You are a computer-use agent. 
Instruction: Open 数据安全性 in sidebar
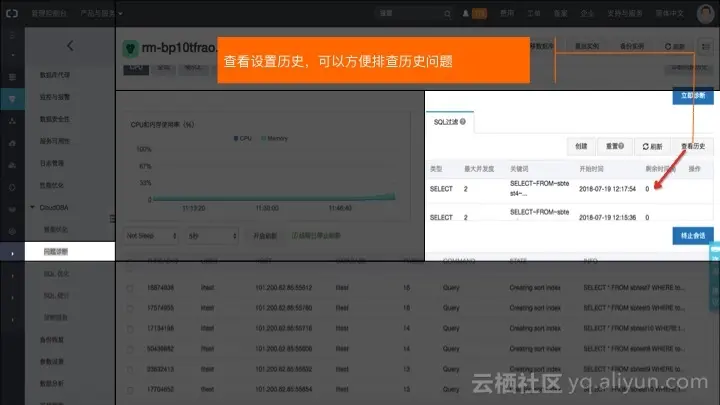[x=55, y=119]
